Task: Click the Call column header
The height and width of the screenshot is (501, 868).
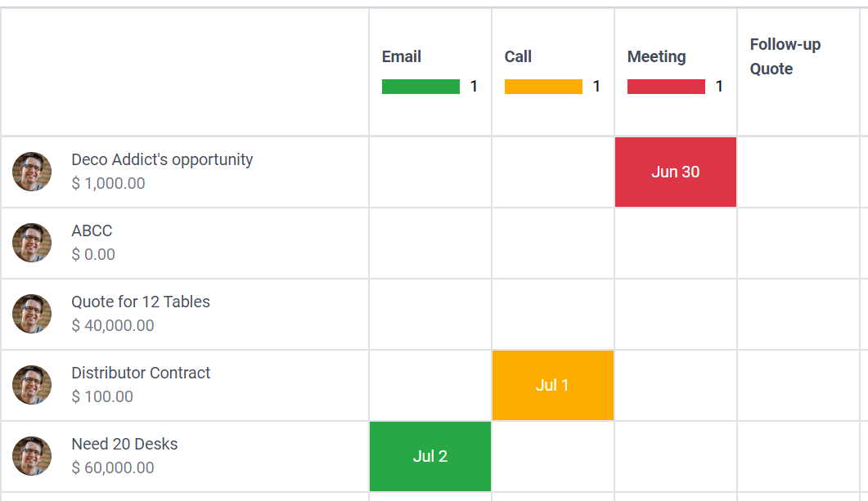Action: pyautogui.click(x=518, y=56)
